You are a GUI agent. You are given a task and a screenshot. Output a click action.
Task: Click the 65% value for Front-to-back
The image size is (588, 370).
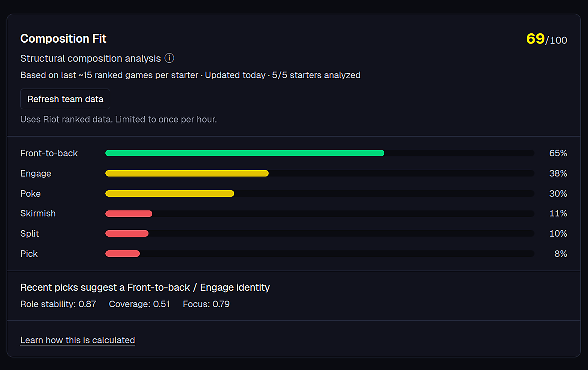tap(558, 153)
